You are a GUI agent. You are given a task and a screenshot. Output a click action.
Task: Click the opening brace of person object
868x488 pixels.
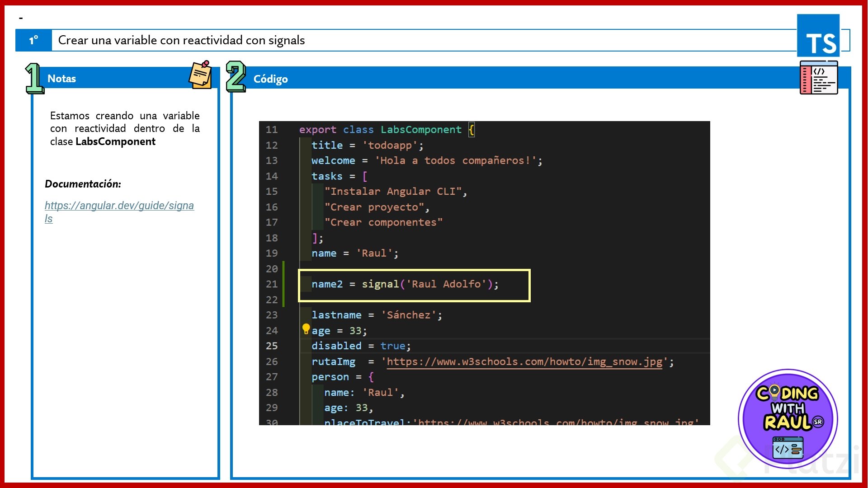tap(371, 377)
